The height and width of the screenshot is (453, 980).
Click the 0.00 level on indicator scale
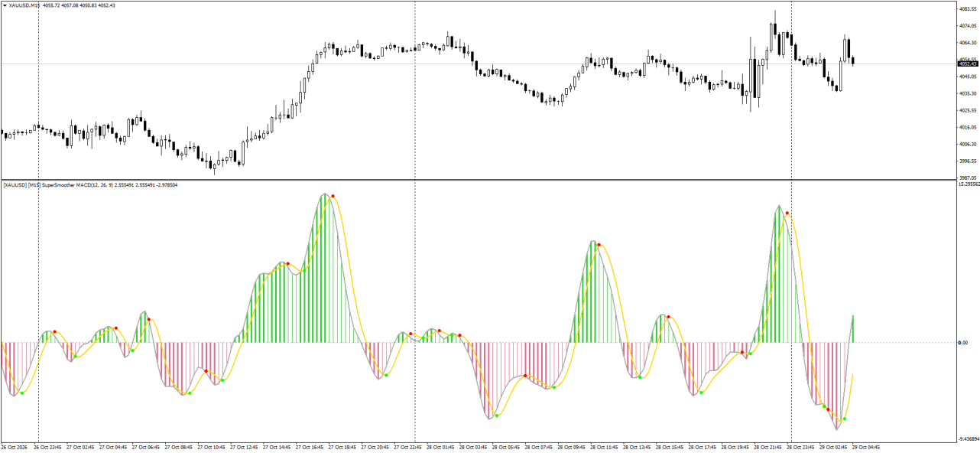pyautogui.click(x=963, y=343)
